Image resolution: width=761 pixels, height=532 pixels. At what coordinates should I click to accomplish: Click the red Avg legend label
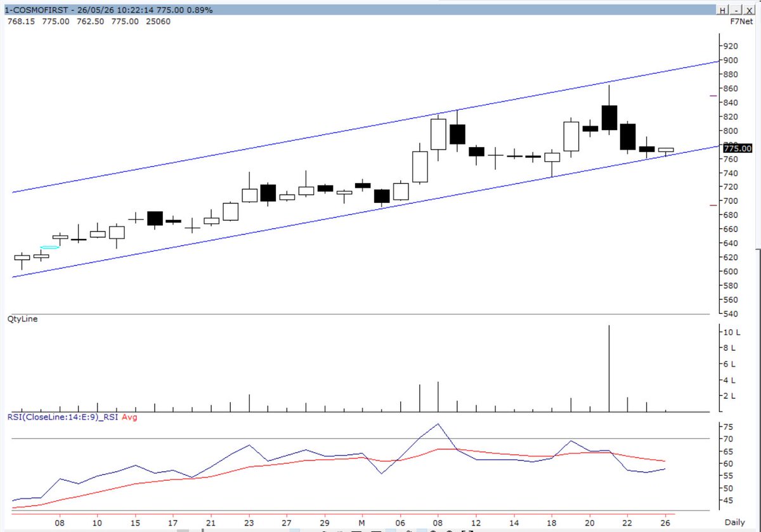[x=129, y=417]
